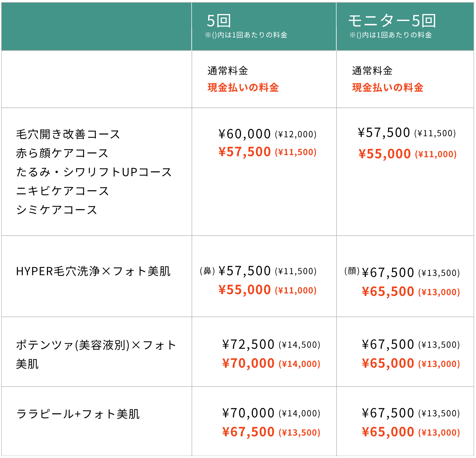The width and height of the screenshot is (476, 458).
Task: Click the red ¥57,500 cash price
Action: [x=244, y=152]
